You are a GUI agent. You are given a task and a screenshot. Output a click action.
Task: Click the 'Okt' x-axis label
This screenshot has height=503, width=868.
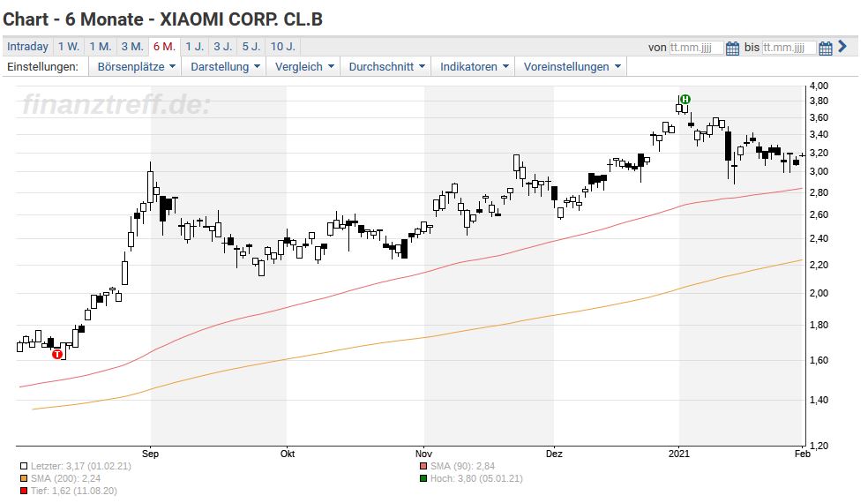288,454
